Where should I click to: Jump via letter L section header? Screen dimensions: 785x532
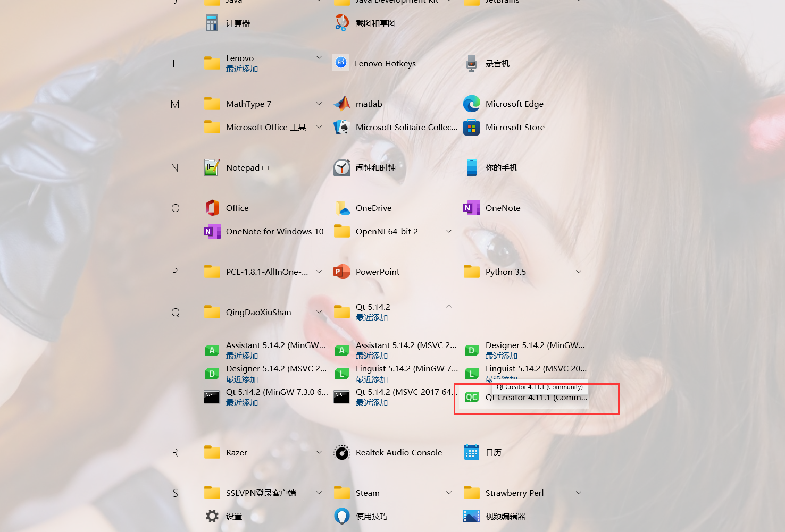(x=175, y=64)
